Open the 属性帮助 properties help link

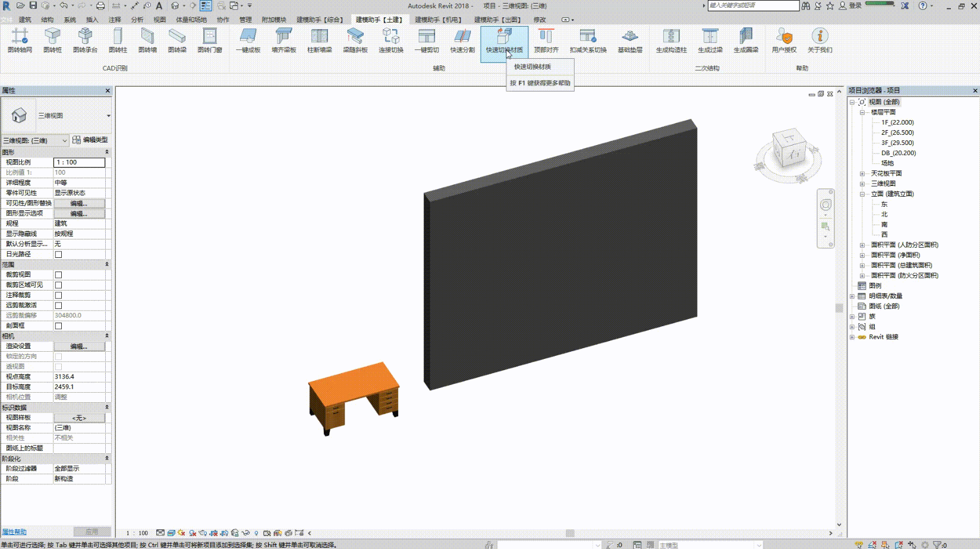coord(14,532)
